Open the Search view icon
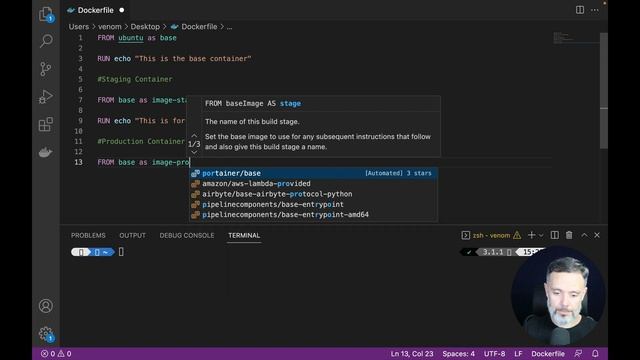This screenshot has height=360, width=640. (46, 41)
